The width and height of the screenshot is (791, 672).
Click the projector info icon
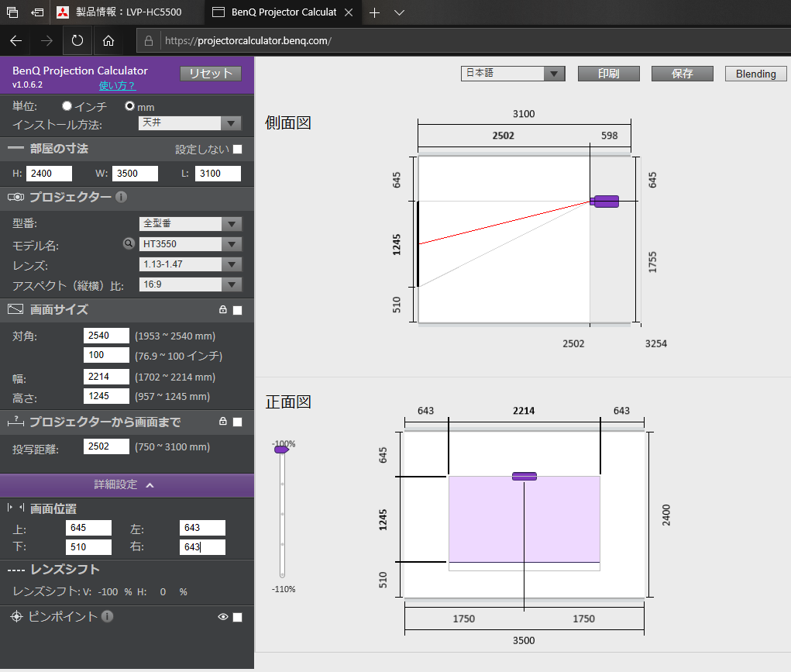click(x=121, y=197)
